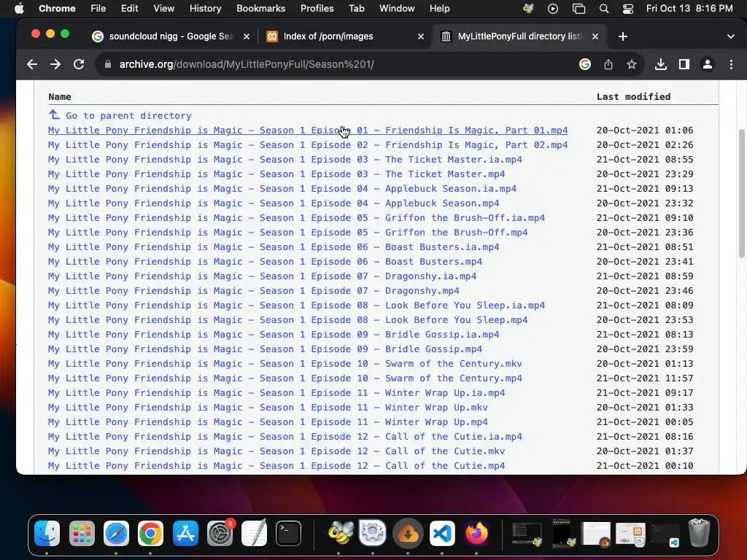
Task: Open Visual Studio Code from the dock
Action: click(442, 533)
